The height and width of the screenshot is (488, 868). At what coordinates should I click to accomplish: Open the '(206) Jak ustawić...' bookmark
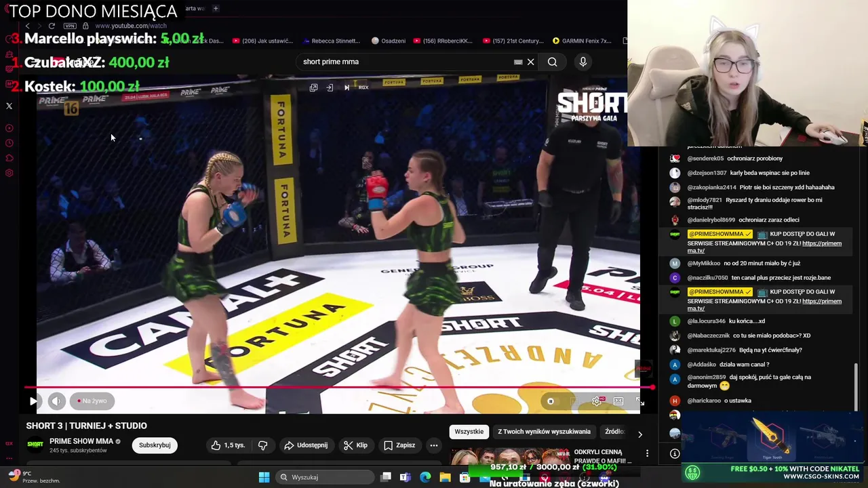click(x=263, y=41)
